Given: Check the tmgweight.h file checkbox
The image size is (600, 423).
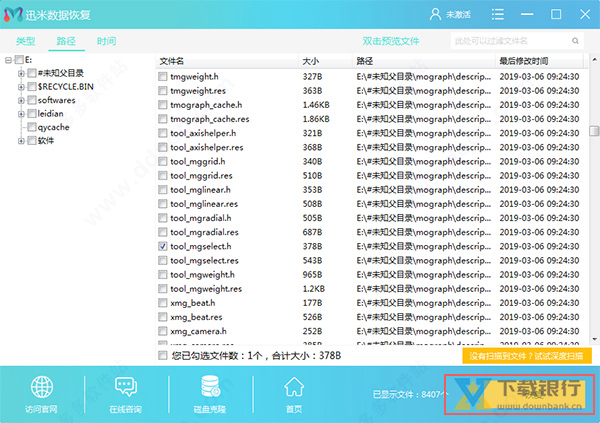Looking at the screenshot, I should point(163,77).
